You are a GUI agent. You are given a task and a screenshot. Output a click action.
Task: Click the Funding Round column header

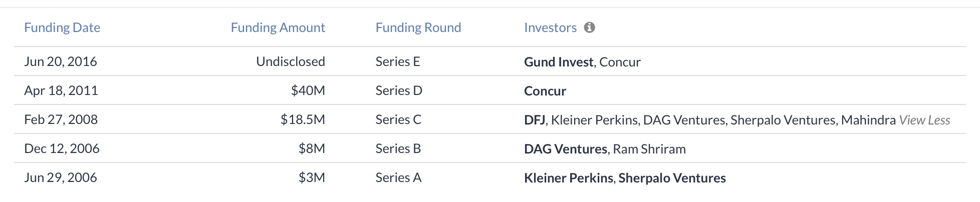[418, 27]
